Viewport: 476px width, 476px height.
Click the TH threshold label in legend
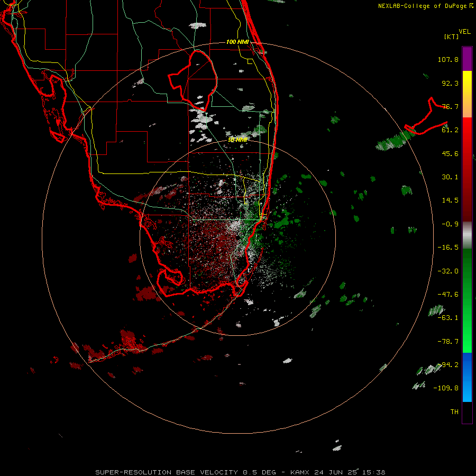point(454,412)
